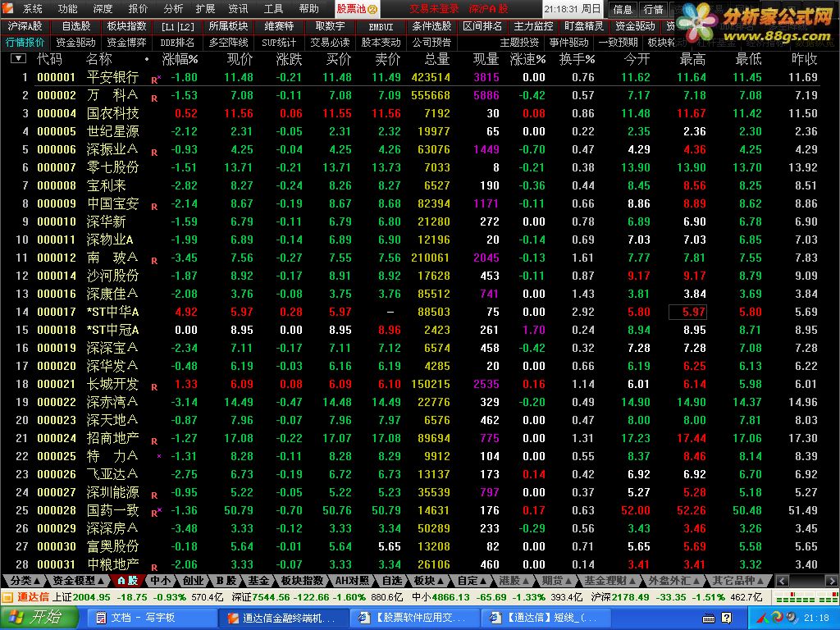Click the R marker beside 平安银行
Image resolution: width=840 pixels, height=630 pixels.
tap(155, 80)
